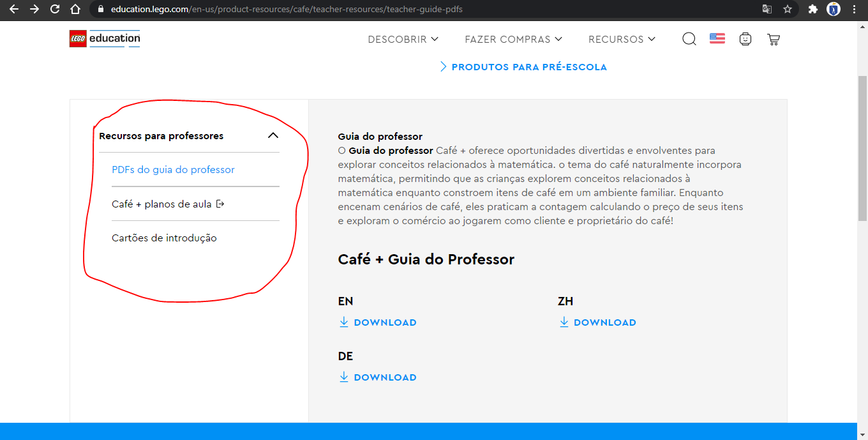Open the search magnifier icon
The image size is (868, 440).
(689, 39)
